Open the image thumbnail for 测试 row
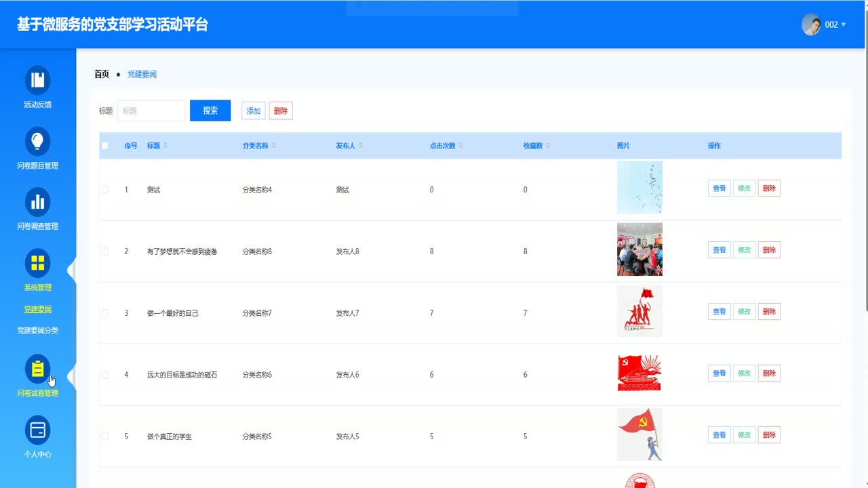The image size is (868, 488). [x=639, y=188]
